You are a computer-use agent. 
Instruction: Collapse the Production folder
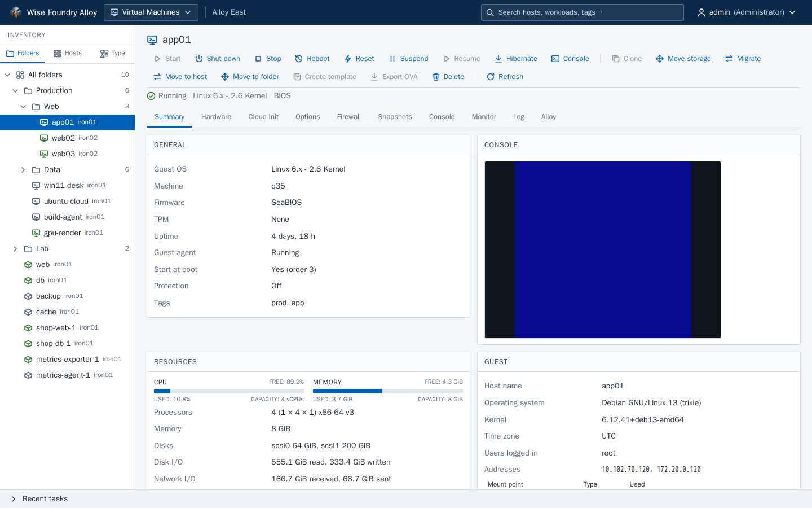click(15, 91)
